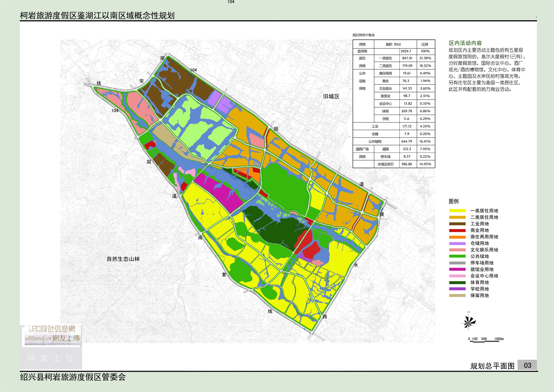This screenshot has width=554, height=392.
Task: Click the 保留用地 legend label
Action: (480, 295)
